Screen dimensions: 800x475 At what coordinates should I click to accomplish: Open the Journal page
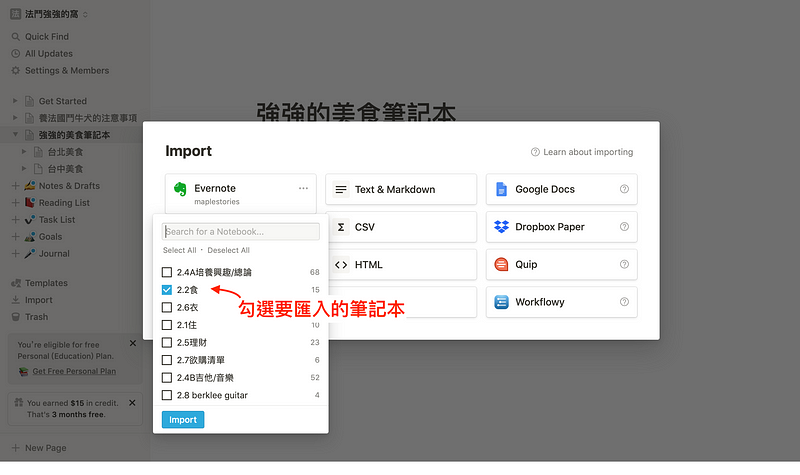54,254
